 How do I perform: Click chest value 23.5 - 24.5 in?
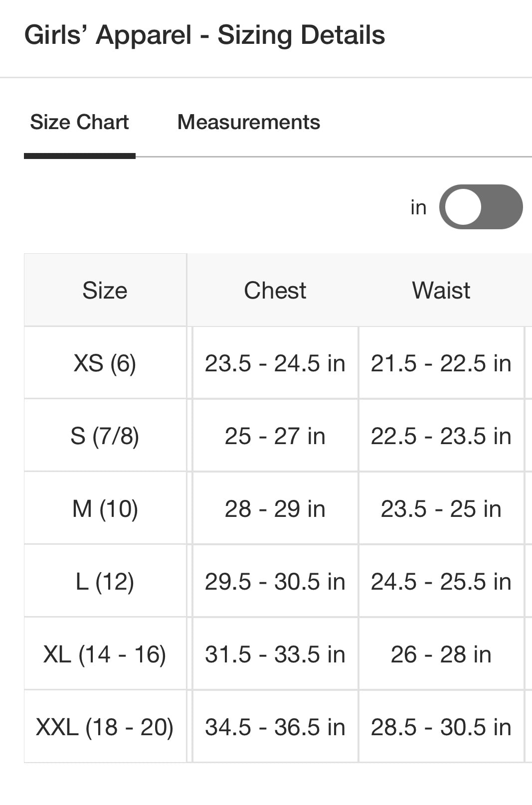point(275,363)
